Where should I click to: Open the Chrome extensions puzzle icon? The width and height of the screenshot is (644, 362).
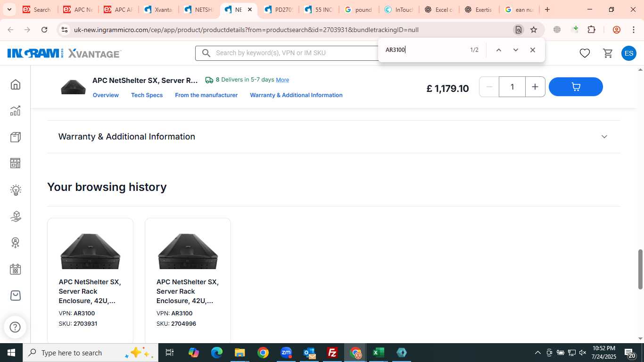pyautogui.click(x=592, y=30)
